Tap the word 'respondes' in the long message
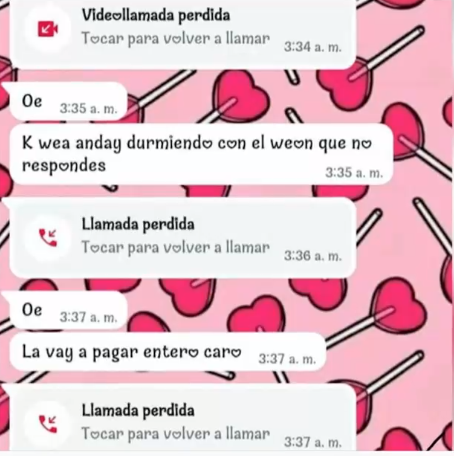The image size is (454, 456). [x=64, y=166]
